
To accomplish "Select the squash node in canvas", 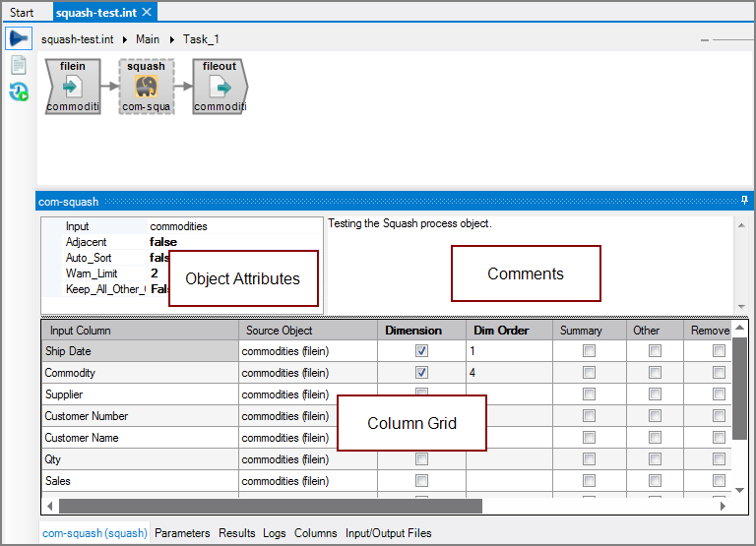I will 147,86.
